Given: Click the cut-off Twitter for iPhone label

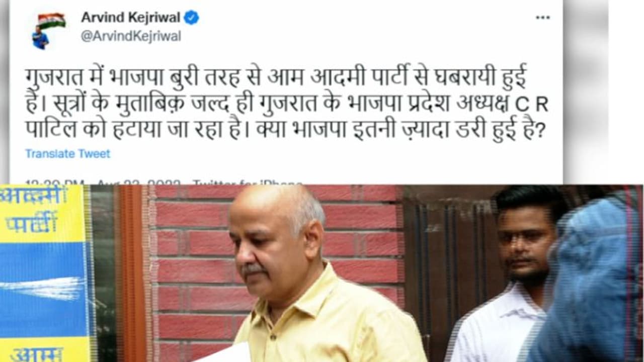Looking at the screenshot, I should (x=248, y=182).
